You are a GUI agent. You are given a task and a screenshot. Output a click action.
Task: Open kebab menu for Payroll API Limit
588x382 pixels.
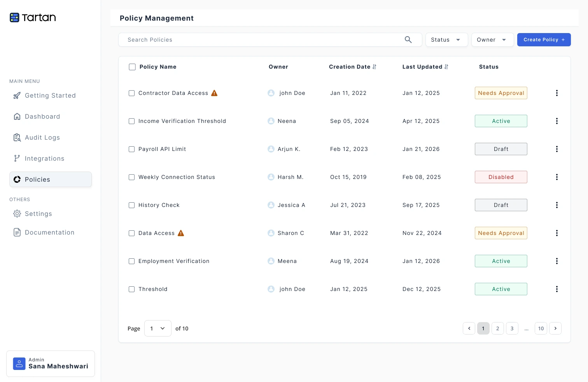pyautogui.click(x=556, y=149)
